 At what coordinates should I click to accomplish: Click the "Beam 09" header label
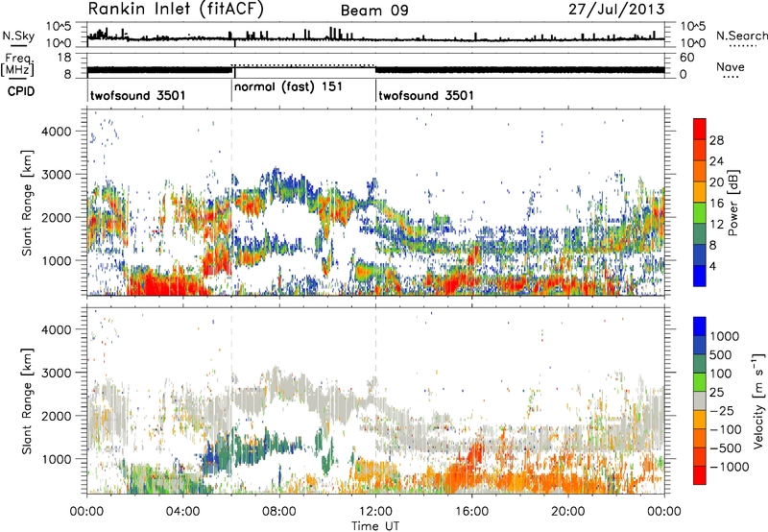coord(374,11)
